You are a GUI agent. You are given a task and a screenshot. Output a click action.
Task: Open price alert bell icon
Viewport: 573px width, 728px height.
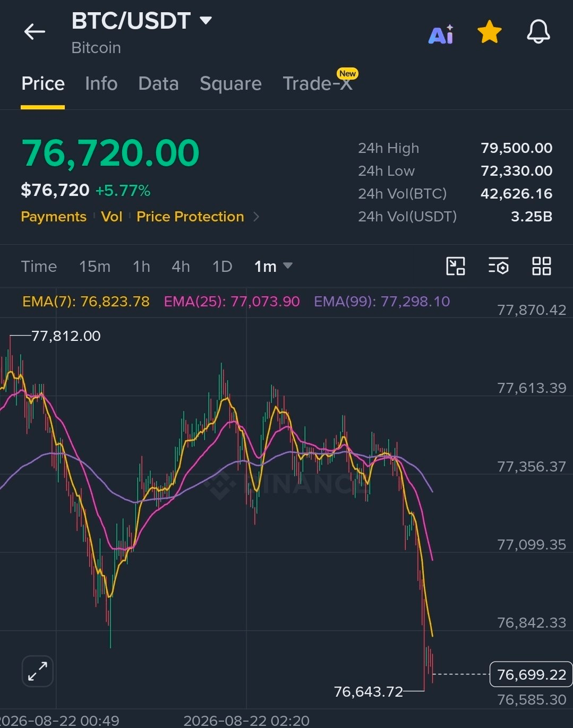(x=538, y=32)
